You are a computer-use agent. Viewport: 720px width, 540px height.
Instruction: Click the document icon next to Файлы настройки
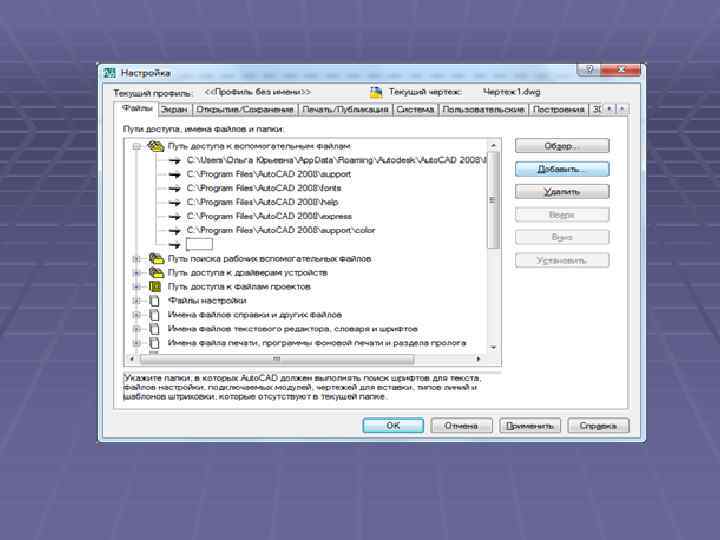point(155,301)
